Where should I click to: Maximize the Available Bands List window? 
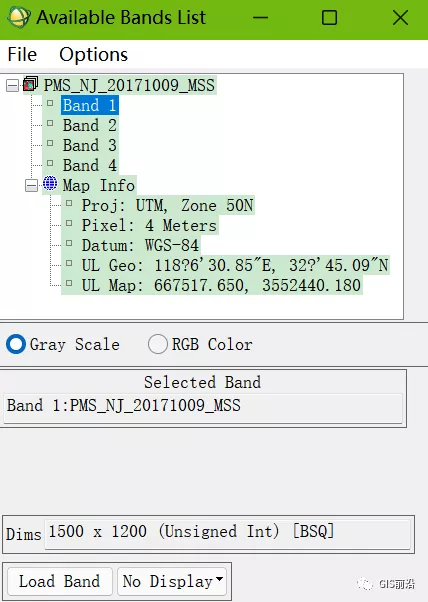329,18
